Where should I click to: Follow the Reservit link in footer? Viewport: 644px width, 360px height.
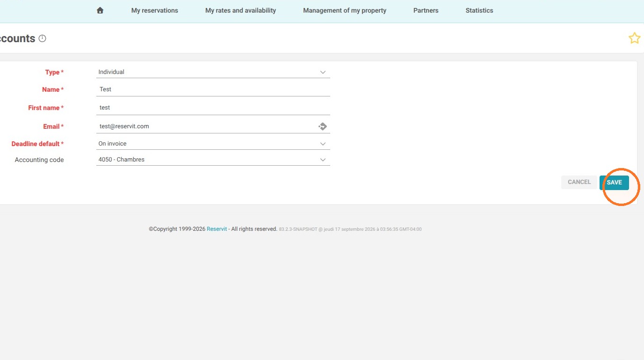pyautogui.click(x=217, y=229)
